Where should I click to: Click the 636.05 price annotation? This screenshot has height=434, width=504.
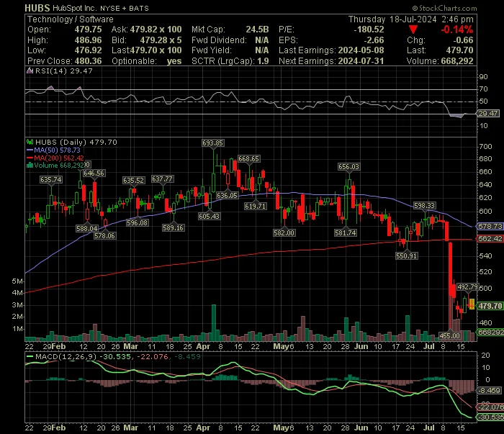pyautogui.click(x=227, y=195)
